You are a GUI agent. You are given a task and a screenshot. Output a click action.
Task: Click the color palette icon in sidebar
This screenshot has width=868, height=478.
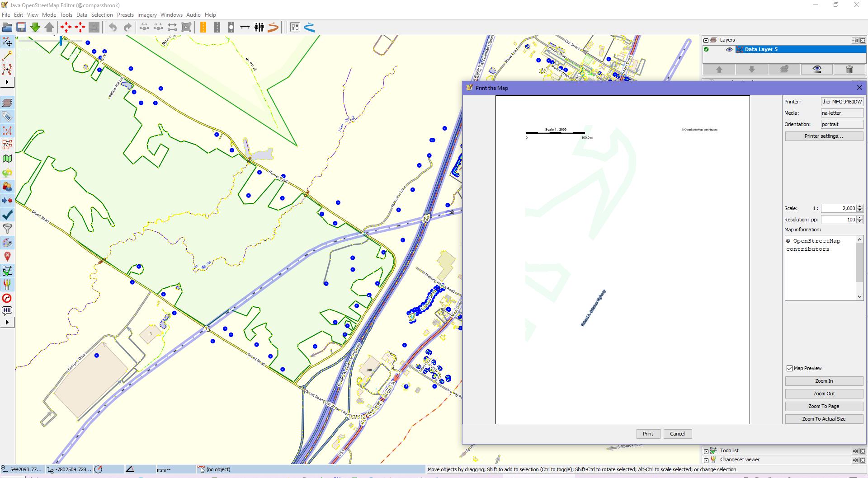click(x=7, y=243)
